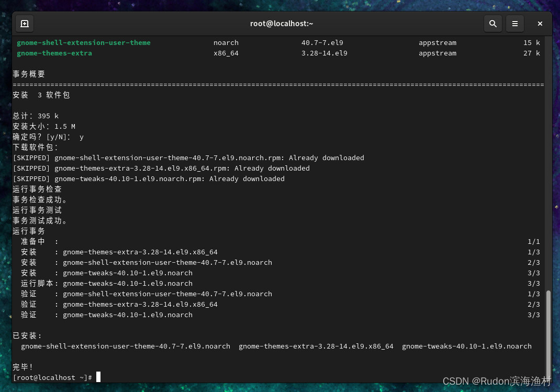Click the 已安装 installed-packages line

(x=27, y=335)
